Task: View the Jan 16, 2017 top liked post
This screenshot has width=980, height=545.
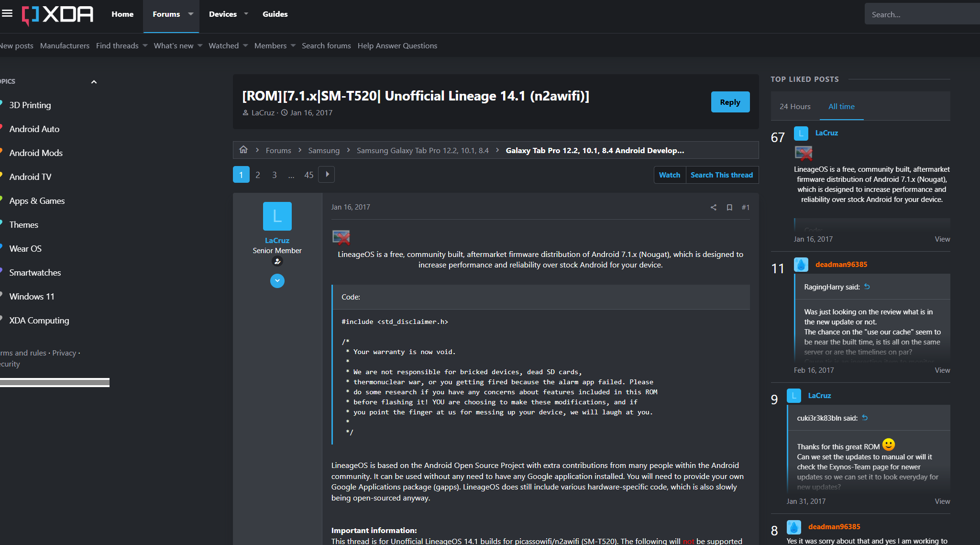Action: tap(942, 239)
